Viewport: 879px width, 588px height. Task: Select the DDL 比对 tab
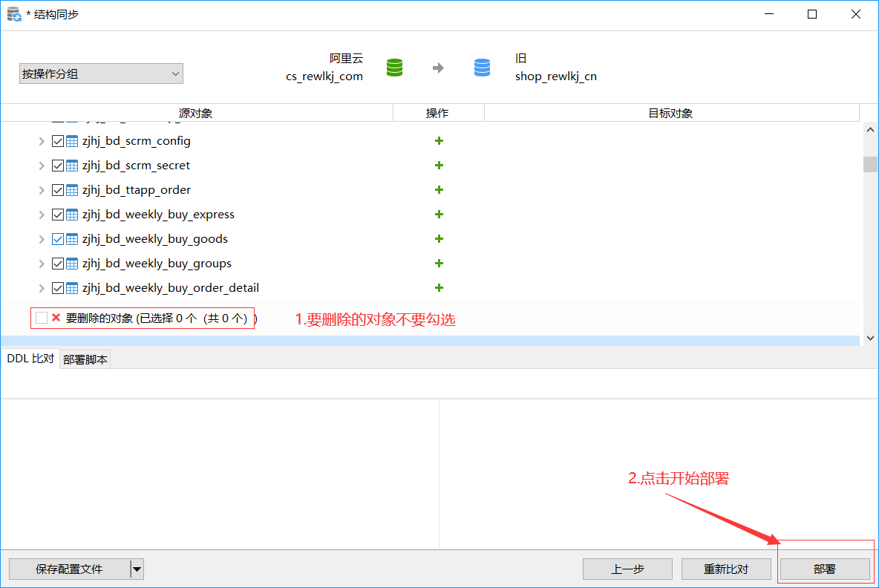[30, 359]
